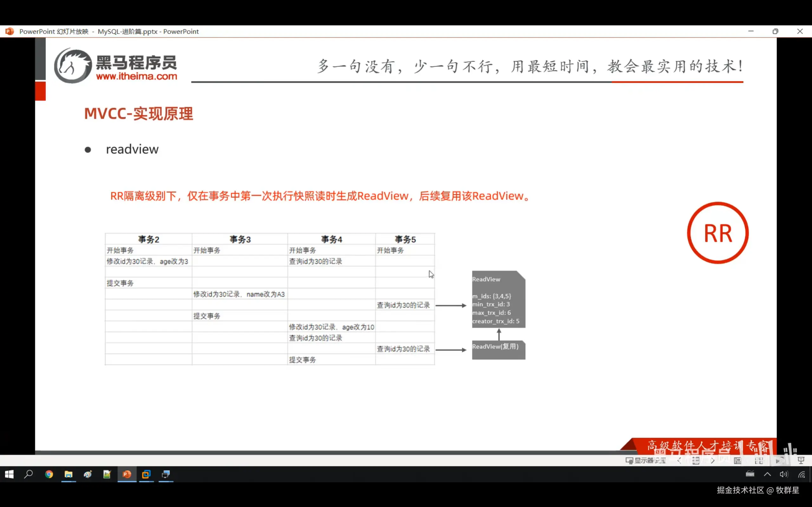Open Google Chrome from taskbar
This screenshot has height=507, width=812.
tap(49, 474)
